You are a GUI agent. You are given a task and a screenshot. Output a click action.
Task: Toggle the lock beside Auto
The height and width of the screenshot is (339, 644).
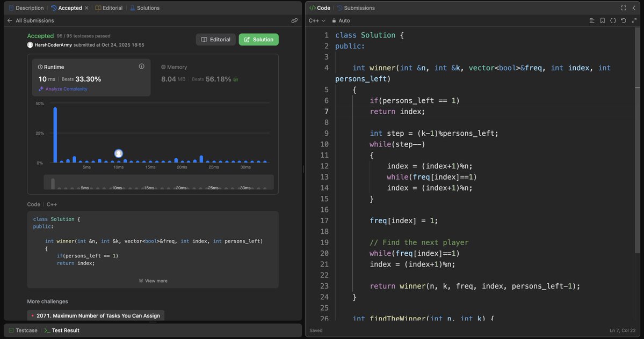(334, 20)
